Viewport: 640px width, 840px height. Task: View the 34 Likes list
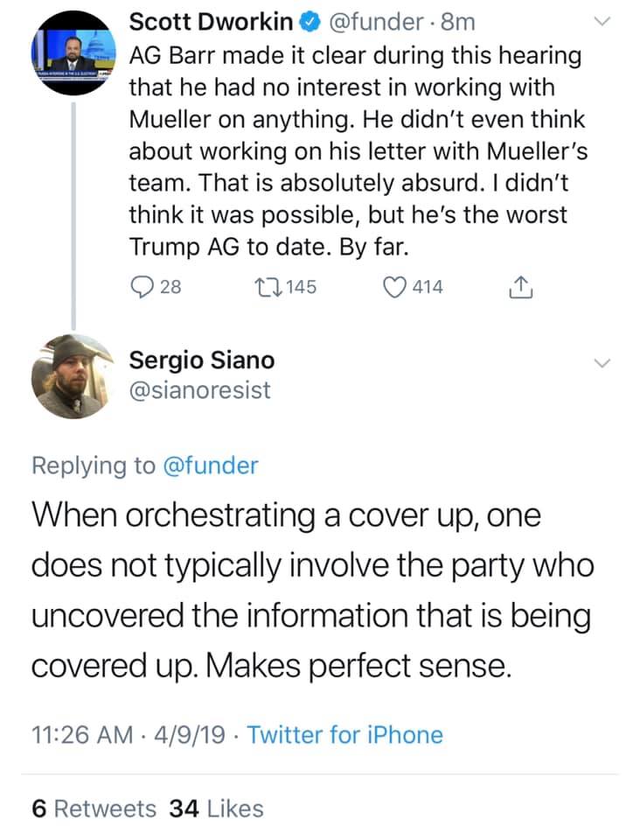click(x=217, y=808)
